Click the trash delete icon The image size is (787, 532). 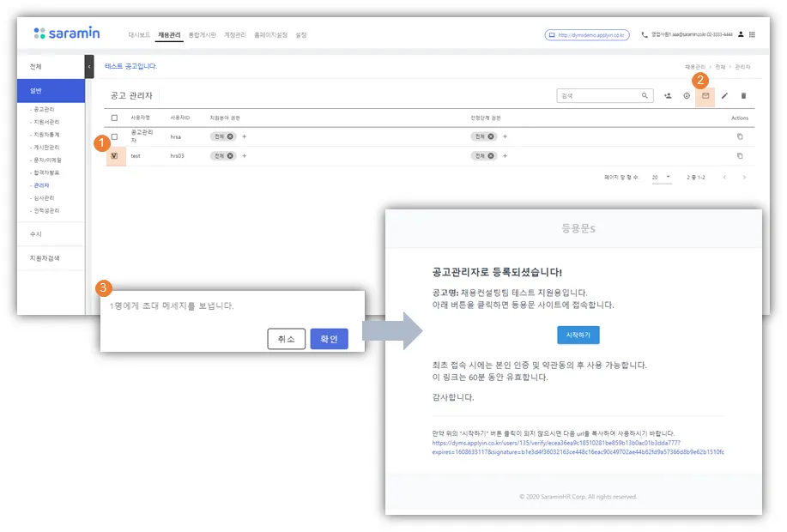click(743, 96)
